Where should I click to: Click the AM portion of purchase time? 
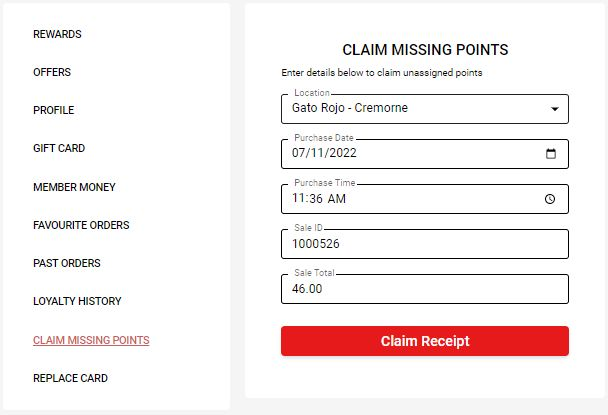click(337, 199)
